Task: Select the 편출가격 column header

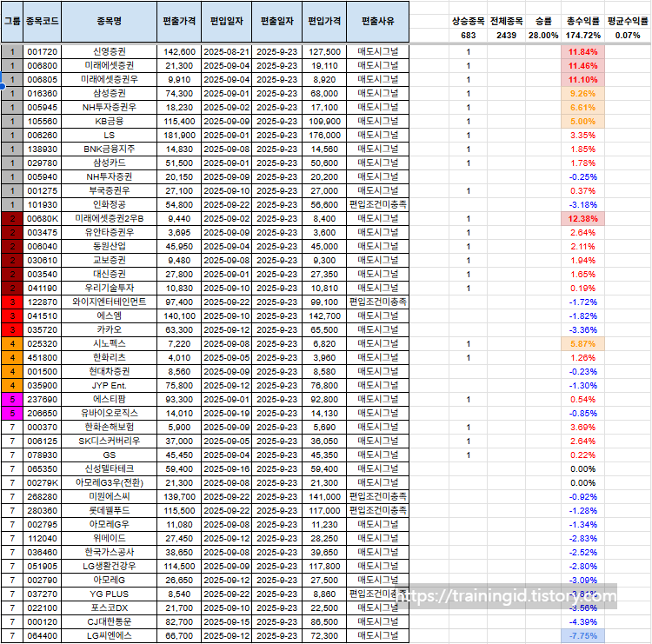Action: click(x=179, y=21)
